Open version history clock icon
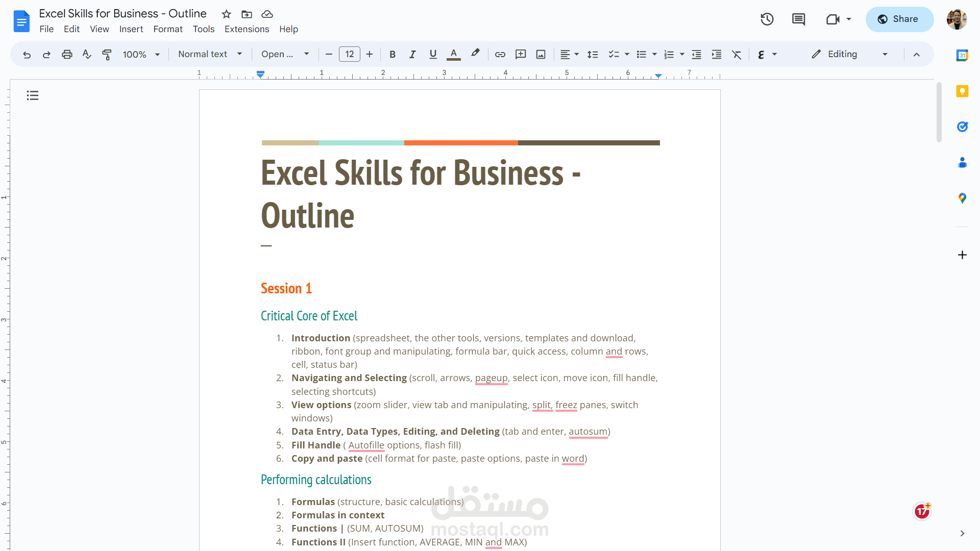The height and width of the screenshot is (551, 980). pyautogui.click(x=767, y=19)
